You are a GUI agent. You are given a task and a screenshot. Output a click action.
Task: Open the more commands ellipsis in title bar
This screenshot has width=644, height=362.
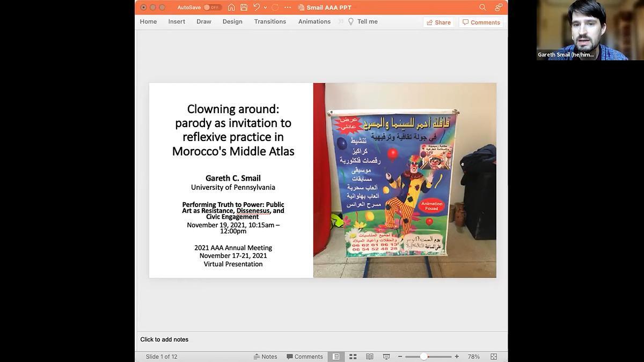click(288, 8)
